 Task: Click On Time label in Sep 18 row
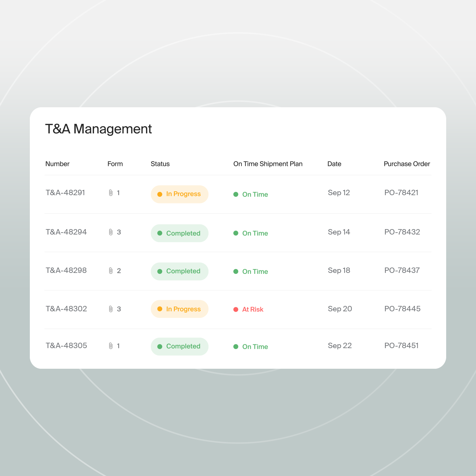click(255, 272)
